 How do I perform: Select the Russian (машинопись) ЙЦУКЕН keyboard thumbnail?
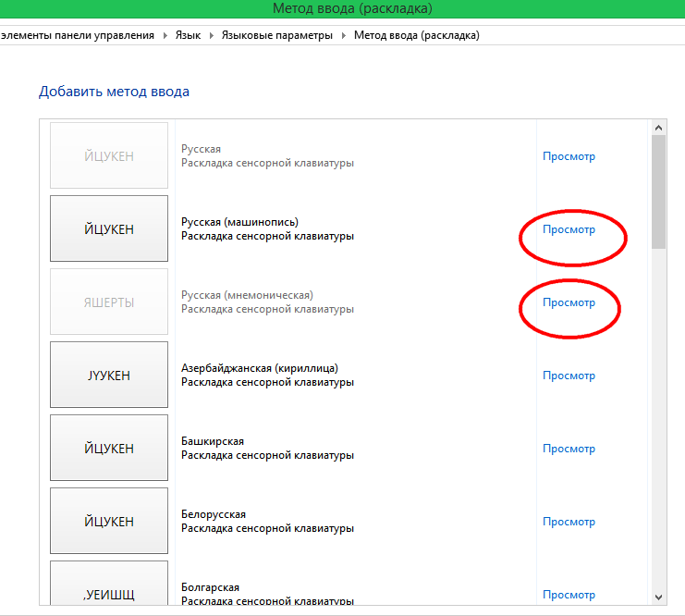coord(109,228)
